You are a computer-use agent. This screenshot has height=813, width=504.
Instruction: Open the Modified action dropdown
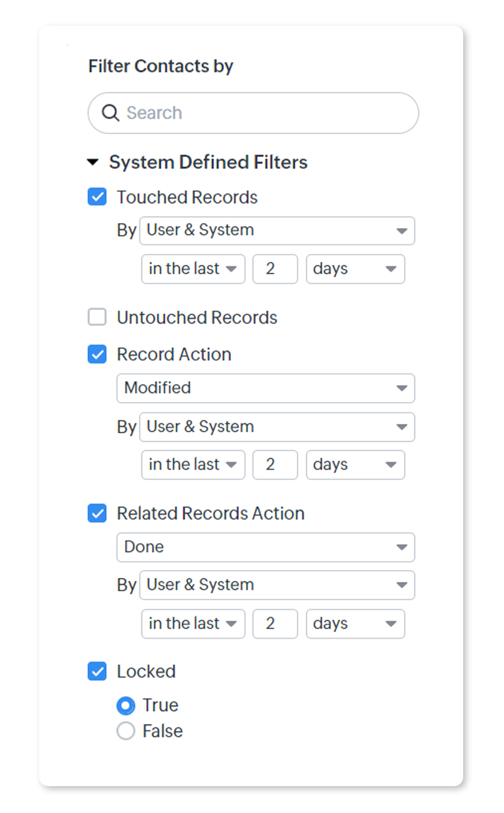266,388
